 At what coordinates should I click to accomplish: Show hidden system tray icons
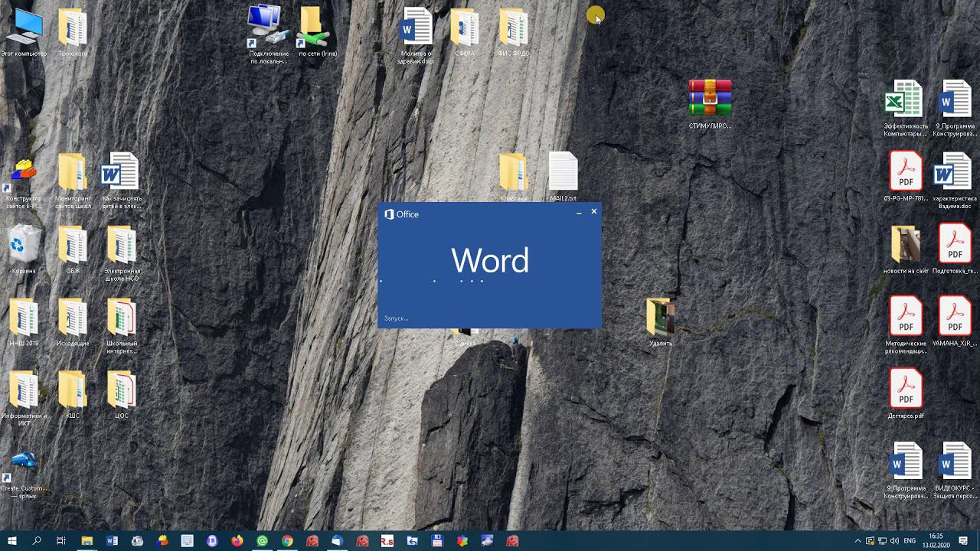tap(857, 541)
